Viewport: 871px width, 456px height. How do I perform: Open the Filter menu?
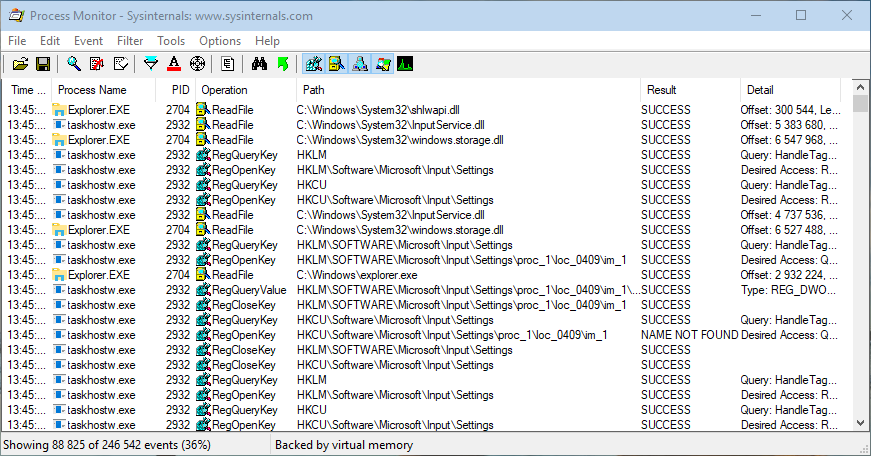click(x=130, y=41)
